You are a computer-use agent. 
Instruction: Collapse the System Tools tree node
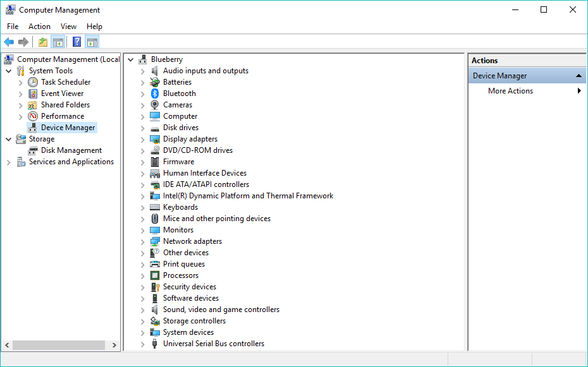pyautogui.click(x=9, y=71)
